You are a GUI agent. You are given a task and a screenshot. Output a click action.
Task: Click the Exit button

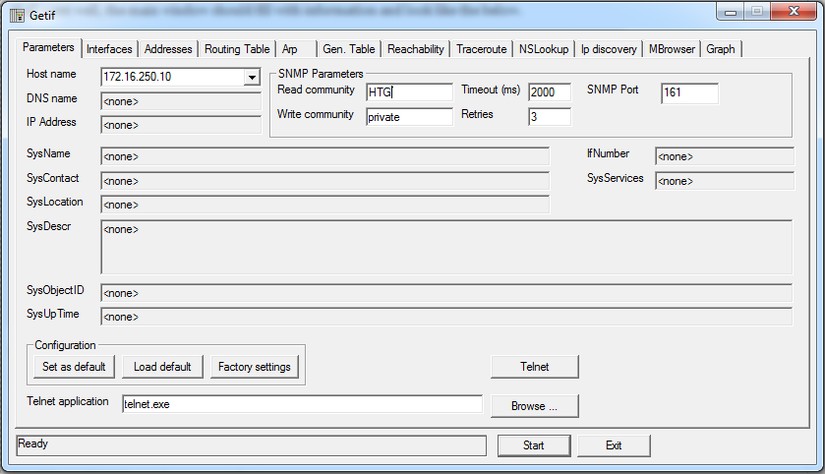click(x=613, y=446)
